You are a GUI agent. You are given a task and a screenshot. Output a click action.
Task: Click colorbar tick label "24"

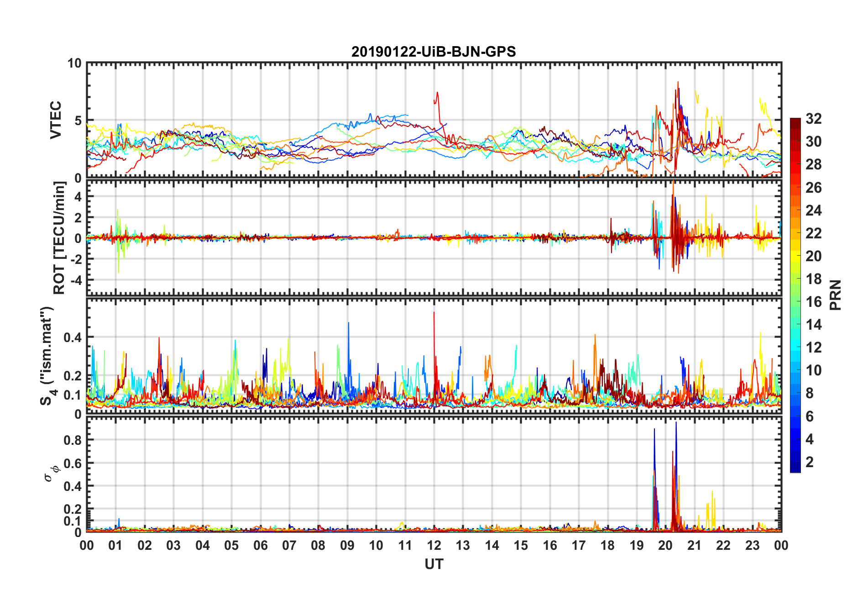click(813, 211)
